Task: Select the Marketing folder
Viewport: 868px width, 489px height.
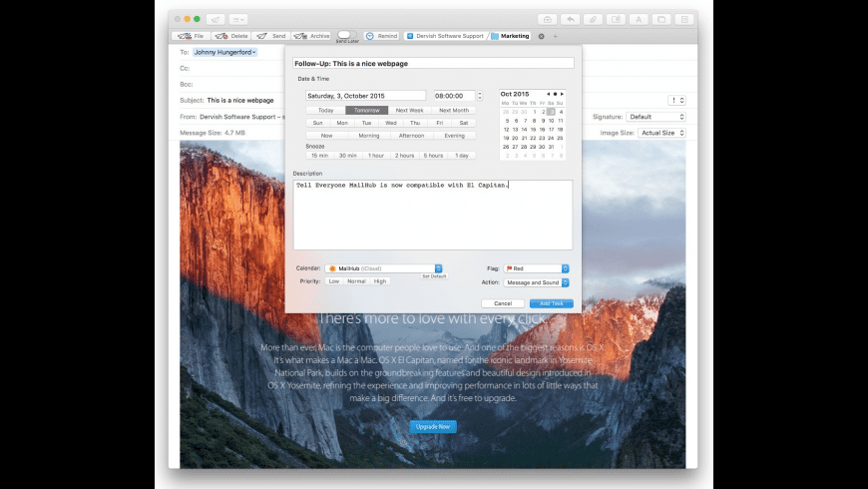Action: (x=510, y=36)
